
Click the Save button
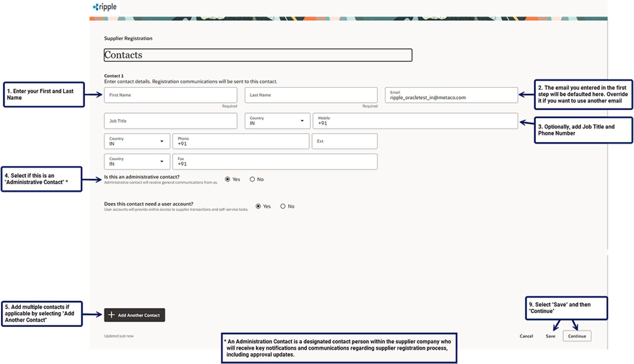[550, 336]
